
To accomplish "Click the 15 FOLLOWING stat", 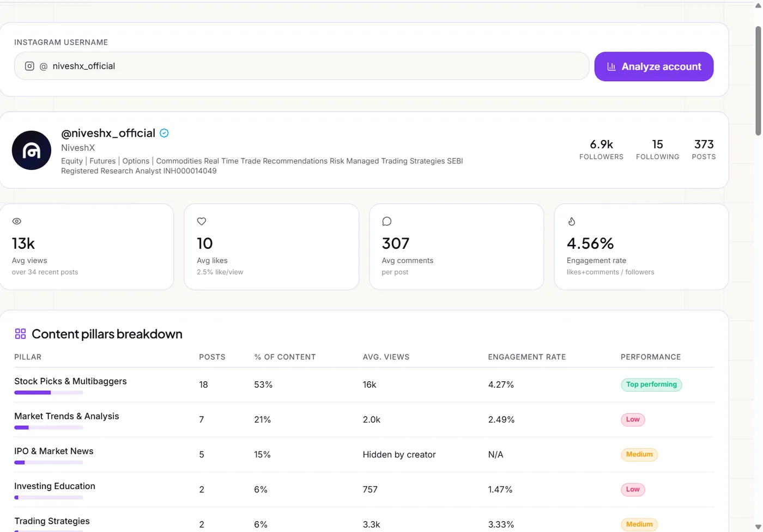I will [x=658, y=150].
